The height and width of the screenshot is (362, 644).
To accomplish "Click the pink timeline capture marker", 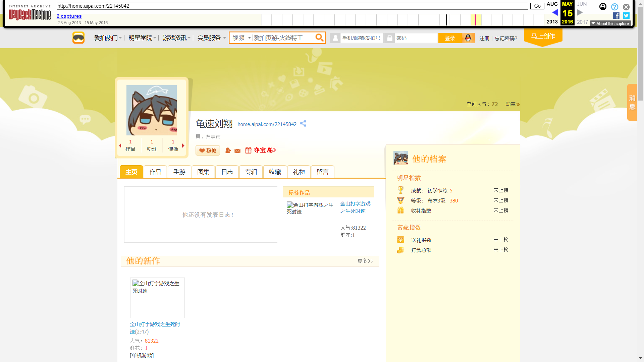I will (475, 20).
